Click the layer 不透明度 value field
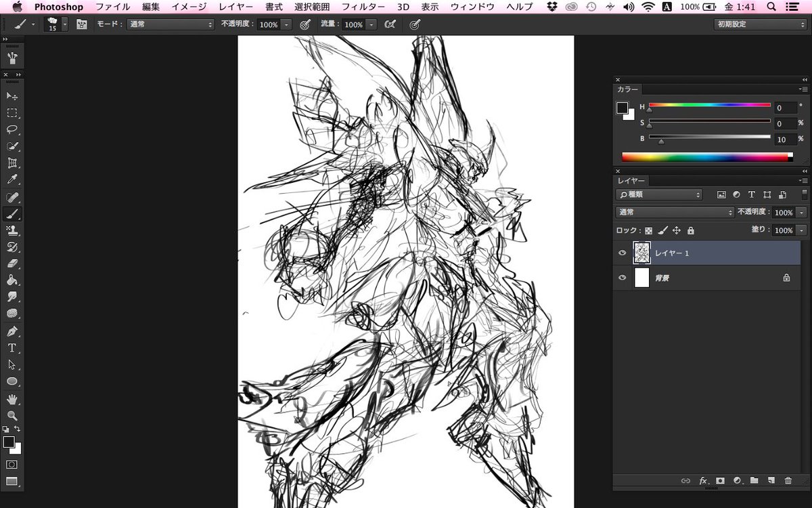 pyautogui.click(x=784, y=212)
